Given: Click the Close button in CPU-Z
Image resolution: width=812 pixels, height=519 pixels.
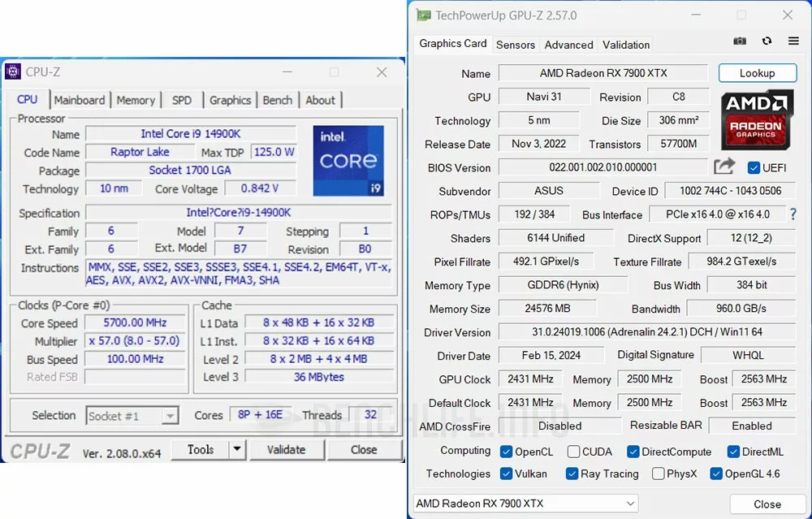Looking at the screenshot, I should [364, 450].
